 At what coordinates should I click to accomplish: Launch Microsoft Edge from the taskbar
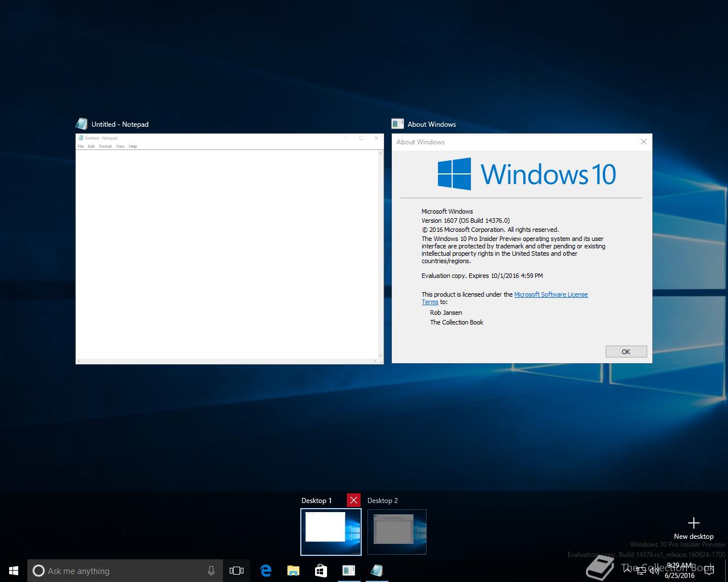266,571
